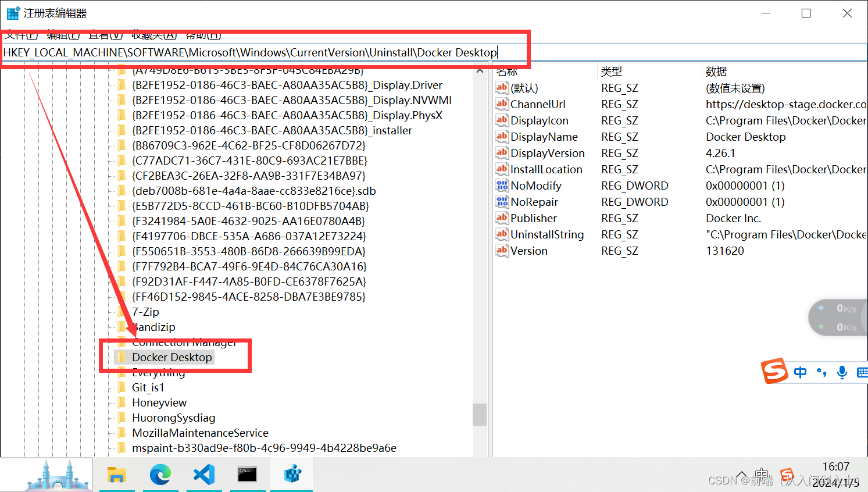Click the tree pane vertical scrollbar thumb
This screenshot has width=868, height=492.
point(480,415)
